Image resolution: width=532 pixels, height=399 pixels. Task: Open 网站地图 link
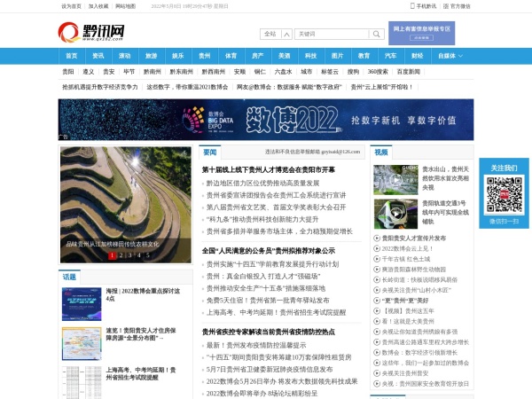[126, 6]
